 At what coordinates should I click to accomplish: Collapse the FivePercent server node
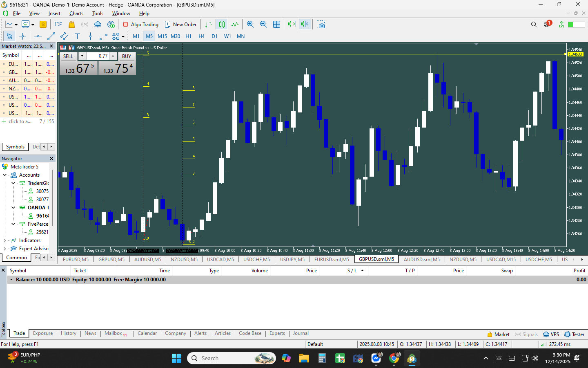click(13, 224)
